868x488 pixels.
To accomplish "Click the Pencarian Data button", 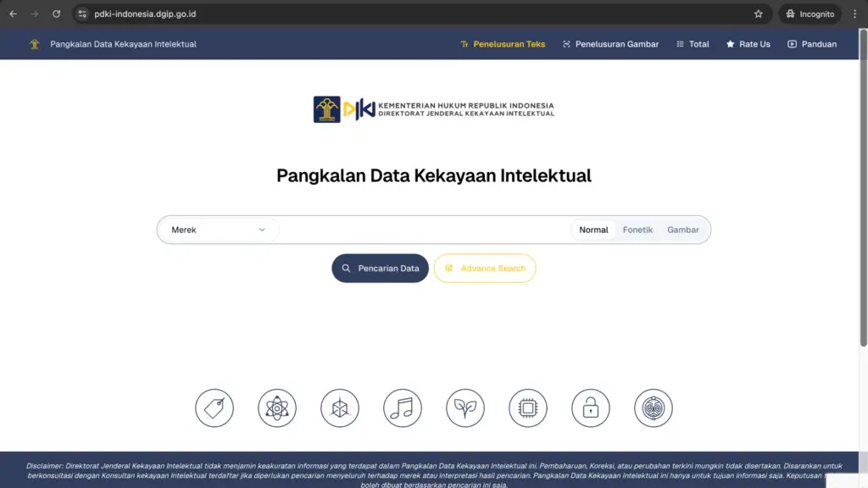I will coord(381,269).
